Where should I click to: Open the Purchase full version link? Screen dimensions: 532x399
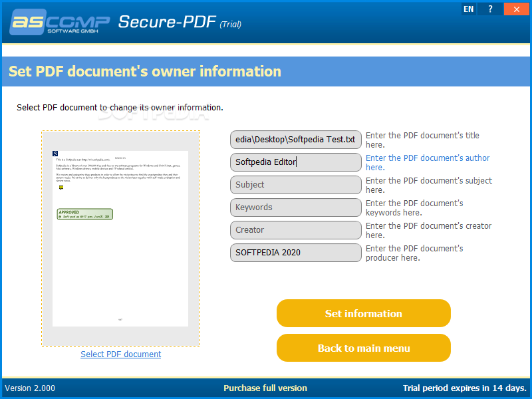click(x=265, y=388)
